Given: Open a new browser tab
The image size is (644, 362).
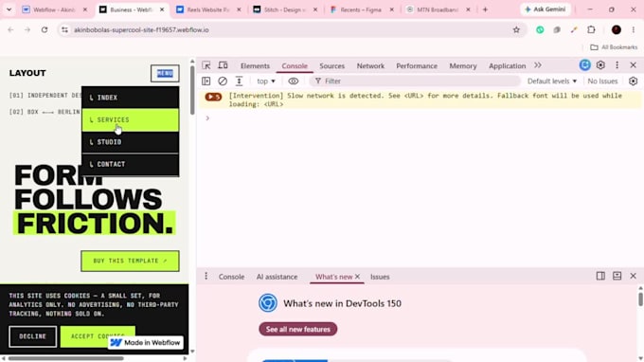Looking at the screenshot, I should tap(485, 9).
